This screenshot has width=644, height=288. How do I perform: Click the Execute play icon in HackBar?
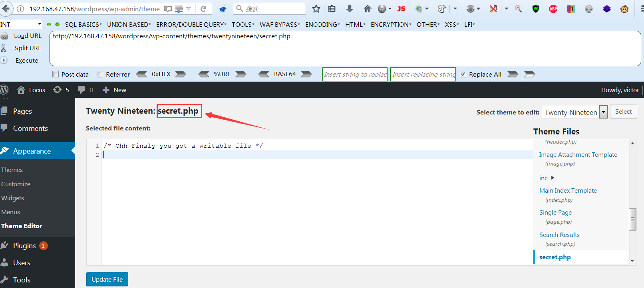point(4,60)
